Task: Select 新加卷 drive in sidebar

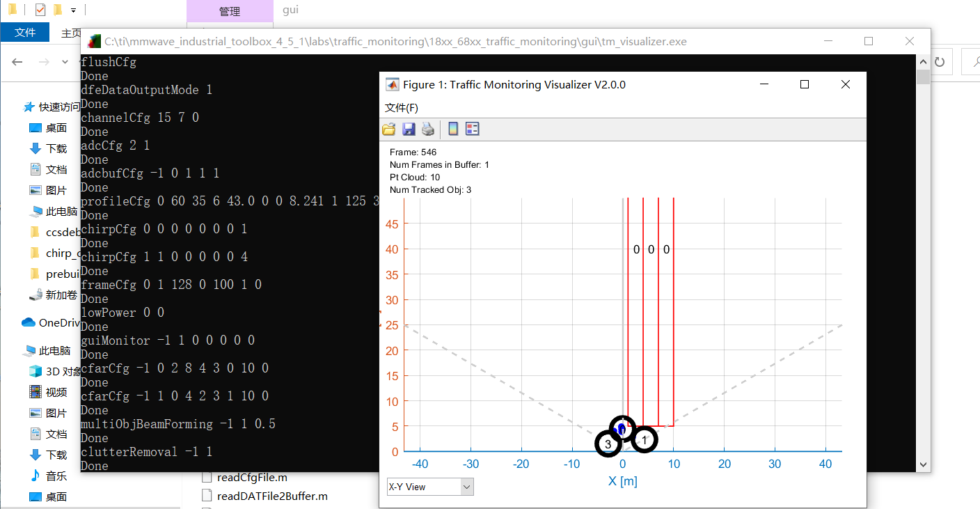Action: 54,295
